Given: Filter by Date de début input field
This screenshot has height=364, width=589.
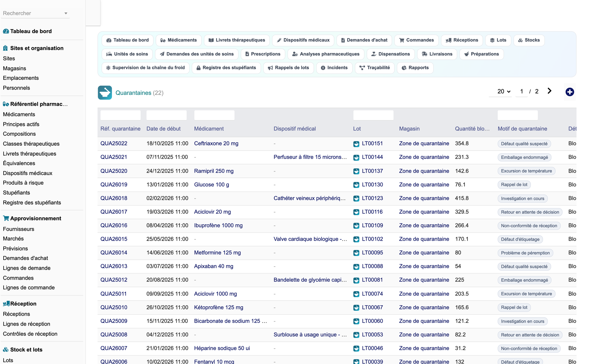Looking at the screenshot, I should tap(166, 115).
